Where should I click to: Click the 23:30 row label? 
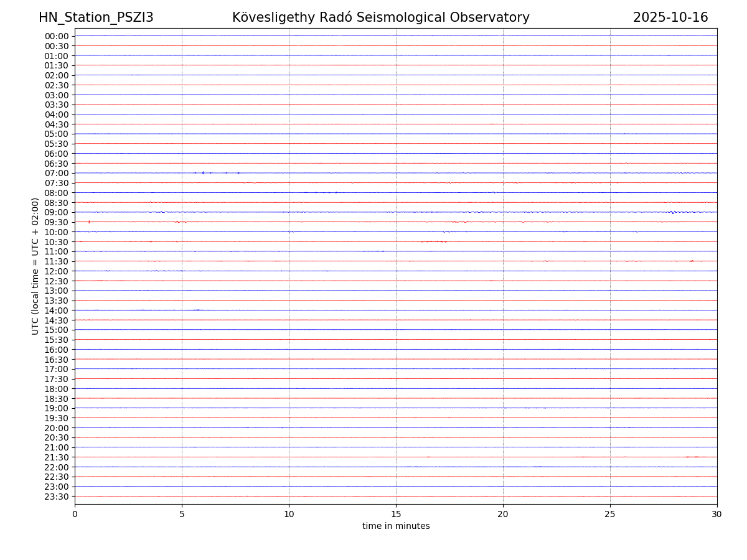(56, 497)
